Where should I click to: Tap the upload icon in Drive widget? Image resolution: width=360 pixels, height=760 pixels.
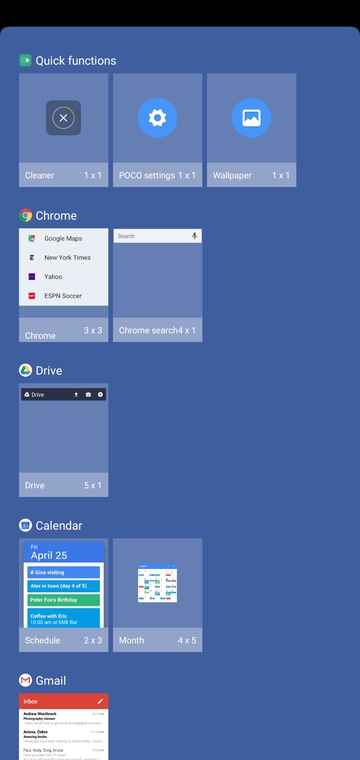point(76,395)
